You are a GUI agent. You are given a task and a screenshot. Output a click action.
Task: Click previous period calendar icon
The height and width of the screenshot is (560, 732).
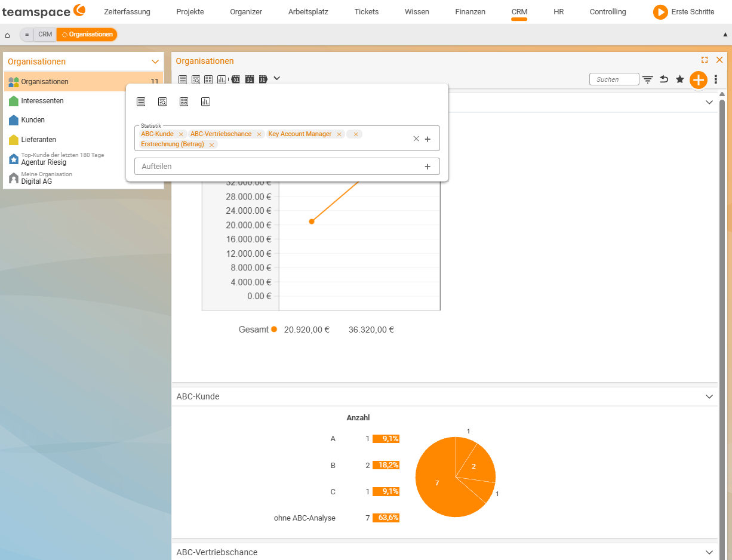click(235, 79)
